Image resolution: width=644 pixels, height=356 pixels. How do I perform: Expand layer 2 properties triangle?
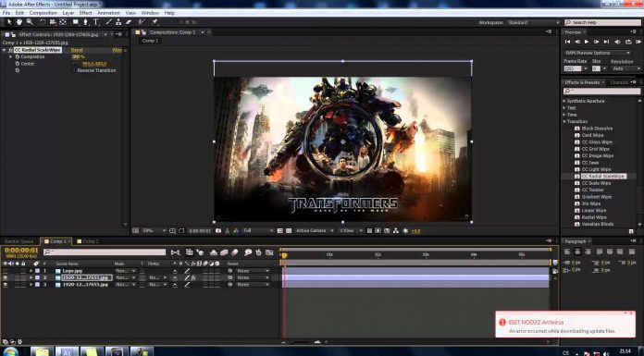tap(31, 278)
